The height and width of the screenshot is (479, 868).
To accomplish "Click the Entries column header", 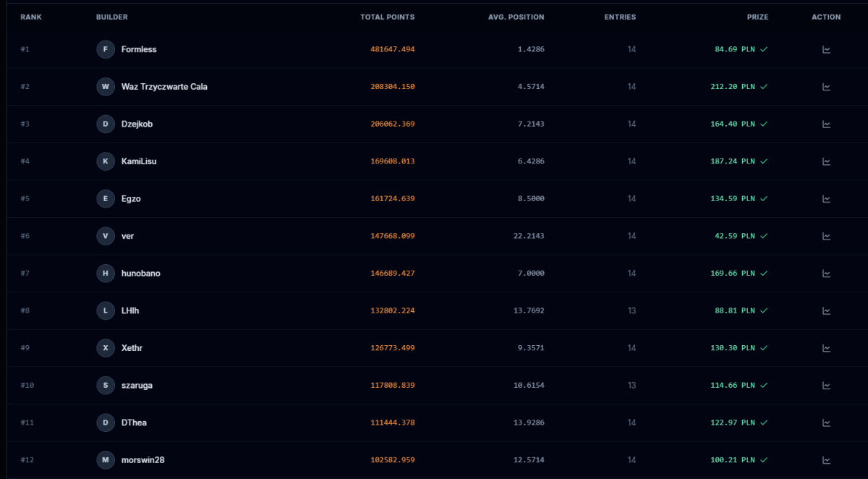I will (620, 17).
